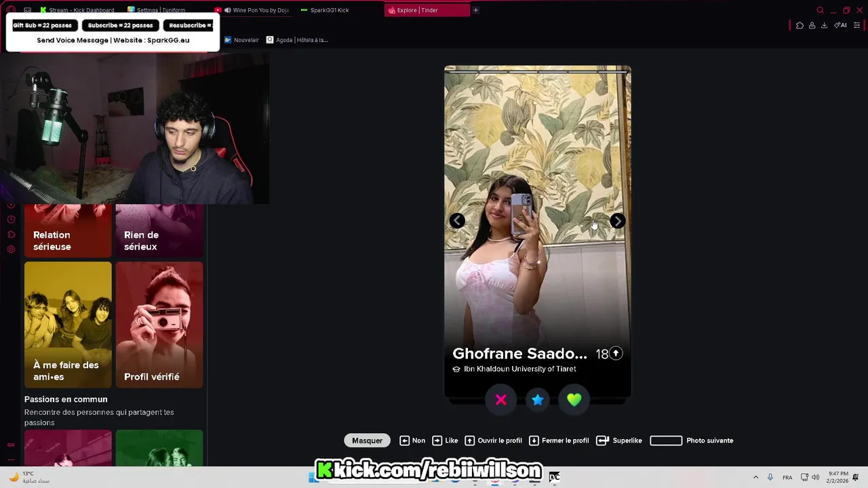Image resolution: width=868 pixels, height=488 pixels.
Task: Open the Relation sérieuse explore card
Action: [x=68, y=230]
